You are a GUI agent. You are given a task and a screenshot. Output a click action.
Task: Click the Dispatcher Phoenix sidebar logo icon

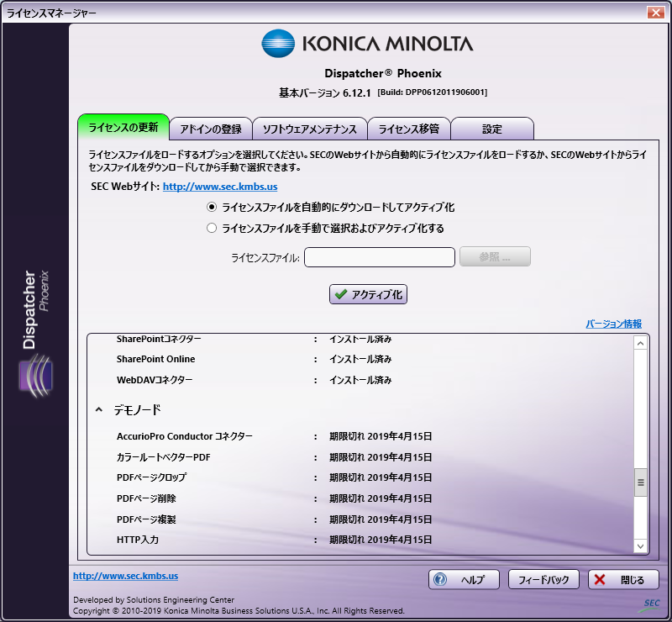coord(36,376)
